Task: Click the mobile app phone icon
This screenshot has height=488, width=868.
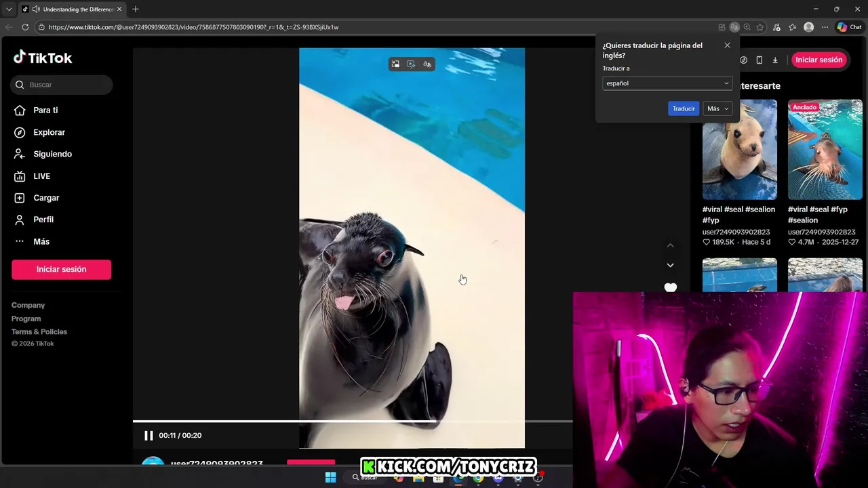Action: 759,60
